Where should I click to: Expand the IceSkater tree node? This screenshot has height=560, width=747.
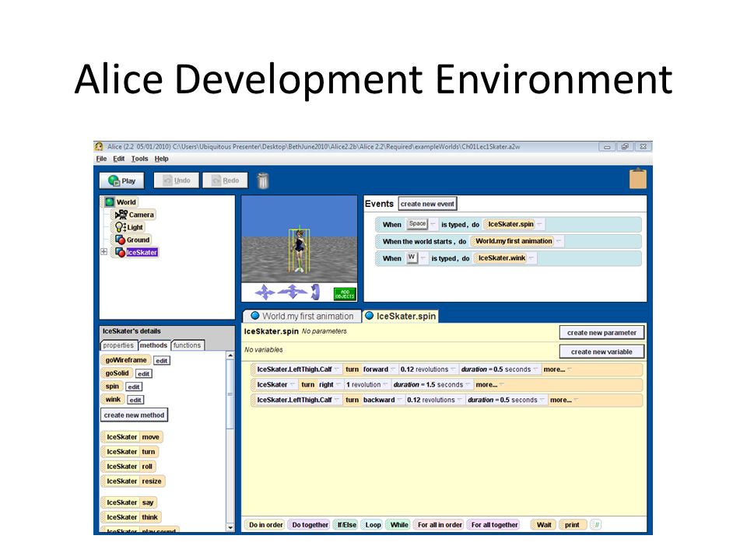[103, 252]
